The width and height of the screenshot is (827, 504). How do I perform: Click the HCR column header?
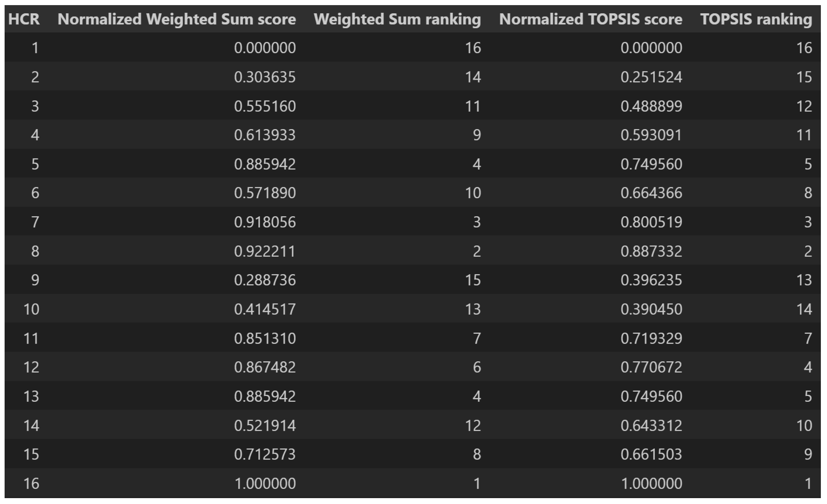pyautogui.click(x=24, y=19)
